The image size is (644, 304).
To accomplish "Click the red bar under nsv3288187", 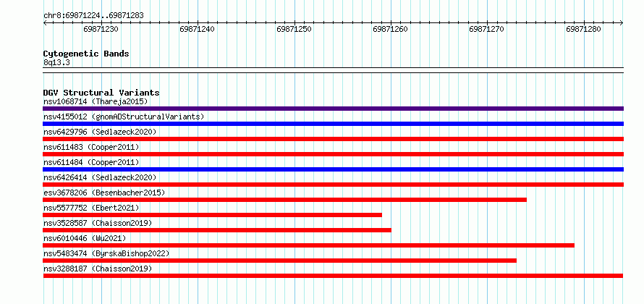I will (333, 276).
